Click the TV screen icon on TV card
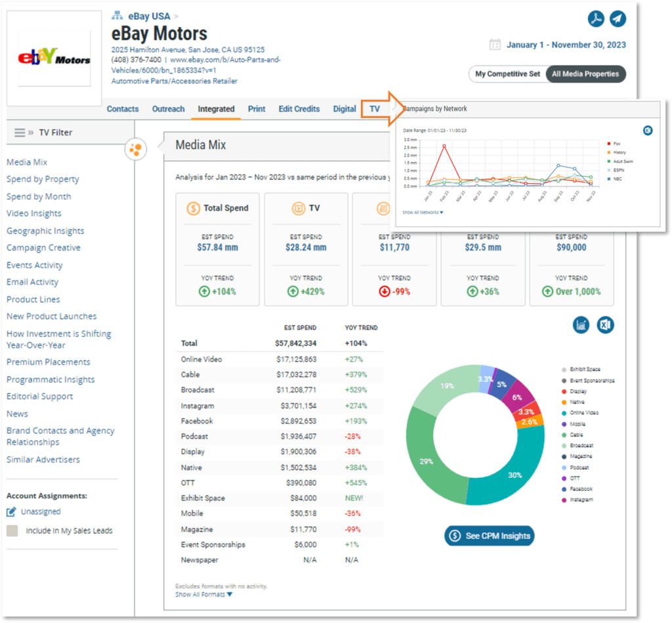Viewport: 672px width, 623px height. [x=299, y=208]
